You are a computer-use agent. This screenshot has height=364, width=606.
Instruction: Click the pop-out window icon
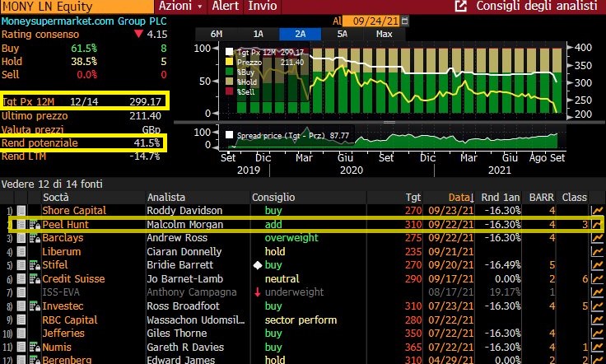461,7
